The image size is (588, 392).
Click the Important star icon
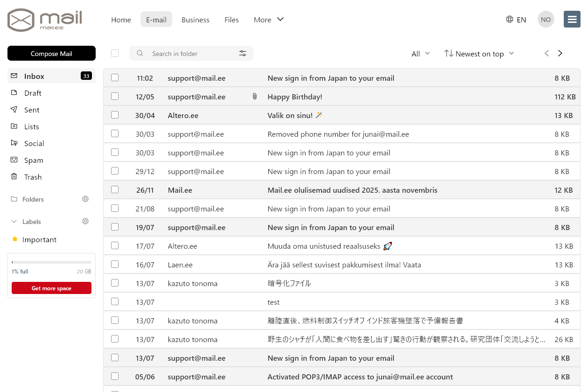click(14, 239)
